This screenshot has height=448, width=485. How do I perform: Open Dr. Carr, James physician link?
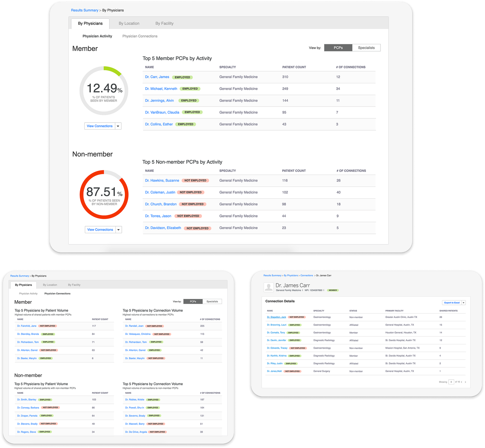point(157,77)
